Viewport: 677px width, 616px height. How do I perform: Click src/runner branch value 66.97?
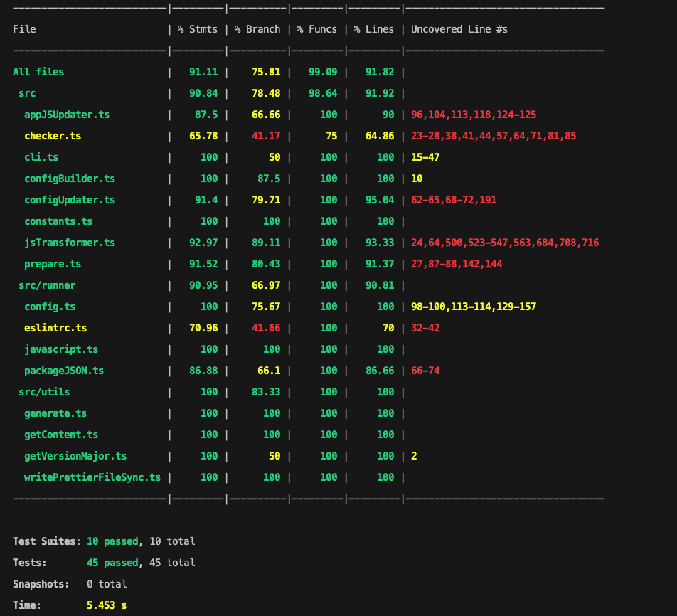(x=266, y=285)
